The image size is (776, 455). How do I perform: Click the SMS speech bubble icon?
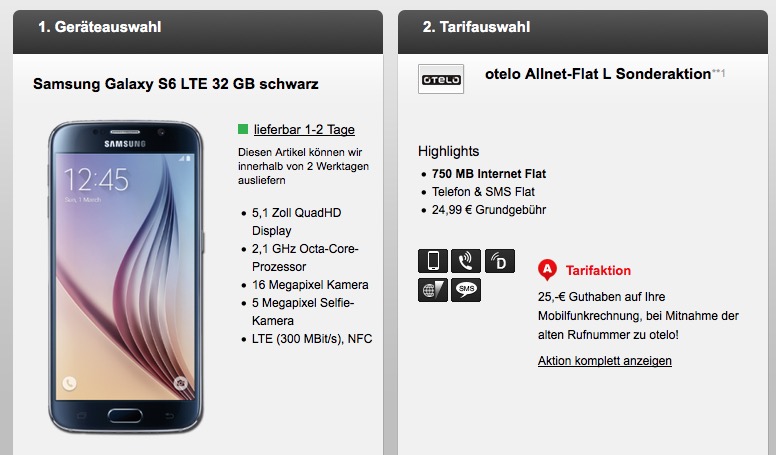pos(466,290)
